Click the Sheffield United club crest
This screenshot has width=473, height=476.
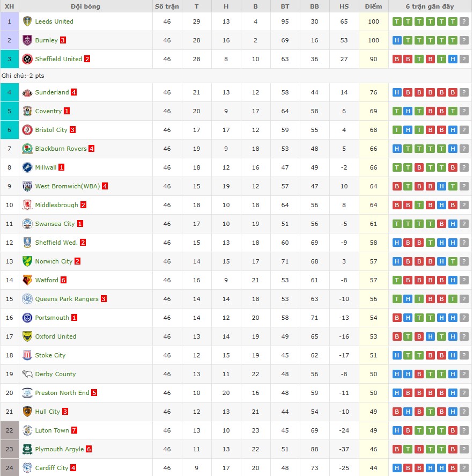coord(27,59)
